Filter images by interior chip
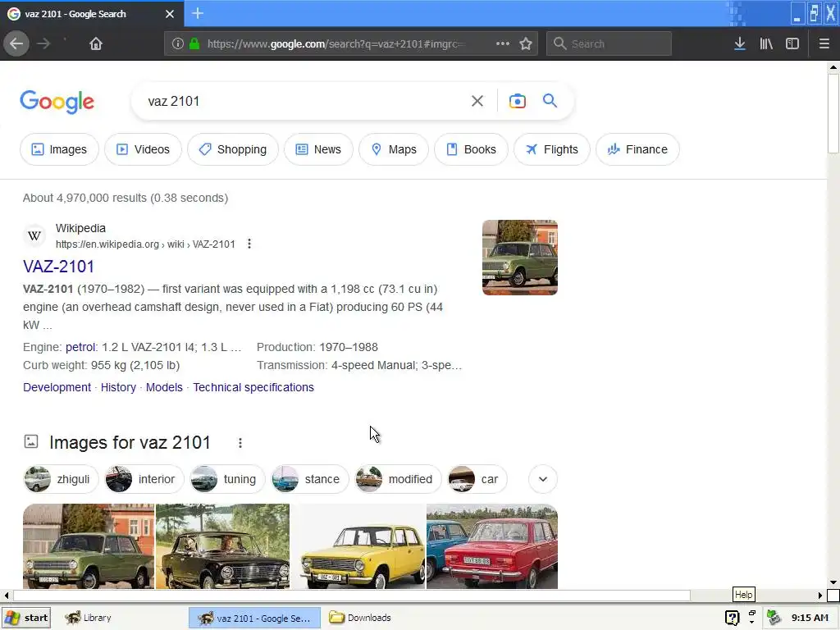840x630 pixels. pos(144,479)
